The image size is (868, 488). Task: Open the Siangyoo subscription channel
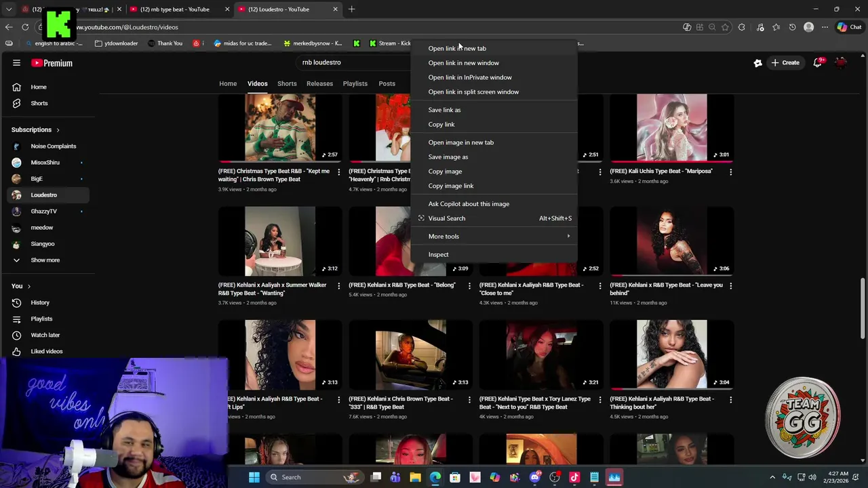(47, 243)
